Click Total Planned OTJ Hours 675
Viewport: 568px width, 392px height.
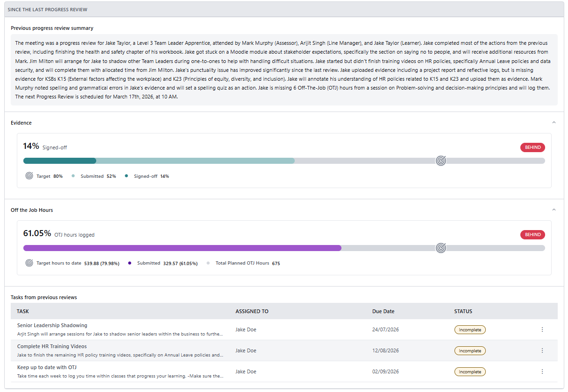click(x=243, y=263)
